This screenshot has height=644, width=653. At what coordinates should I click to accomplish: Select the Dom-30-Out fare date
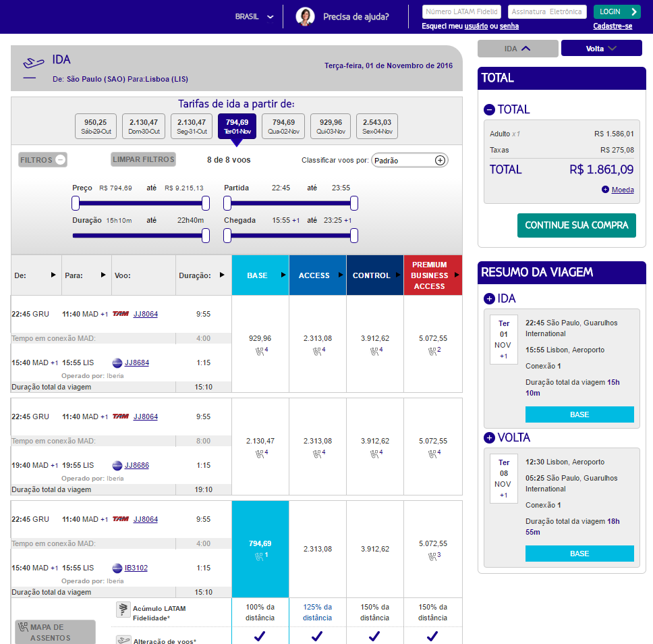[x=144, y=126]
